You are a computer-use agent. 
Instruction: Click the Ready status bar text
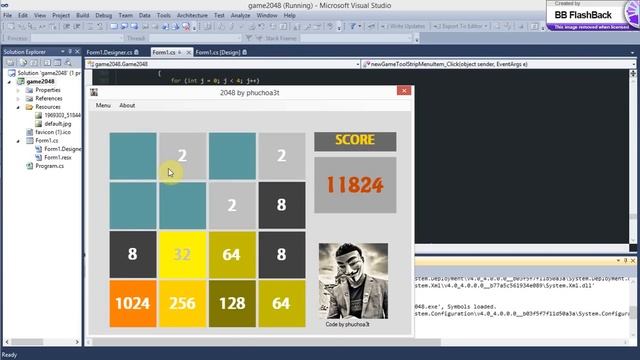pyautogui.click(x=9, y=355)
